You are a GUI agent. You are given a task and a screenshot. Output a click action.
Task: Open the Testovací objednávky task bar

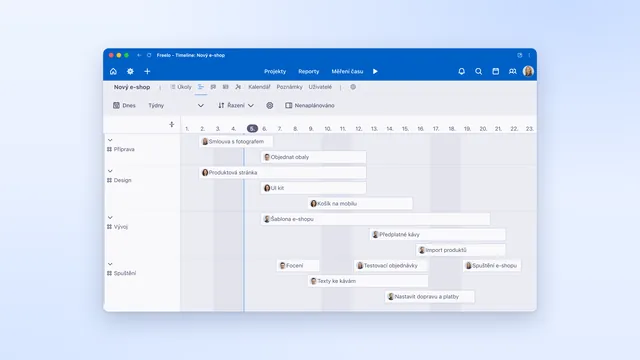point(391,266)
